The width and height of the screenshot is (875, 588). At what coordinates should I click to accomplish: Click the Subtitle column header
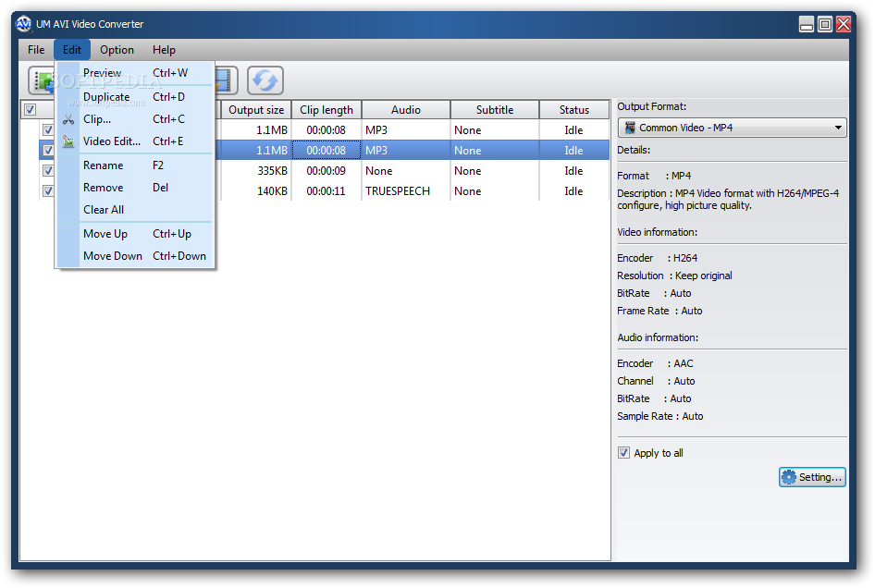[x=495, y=110]
